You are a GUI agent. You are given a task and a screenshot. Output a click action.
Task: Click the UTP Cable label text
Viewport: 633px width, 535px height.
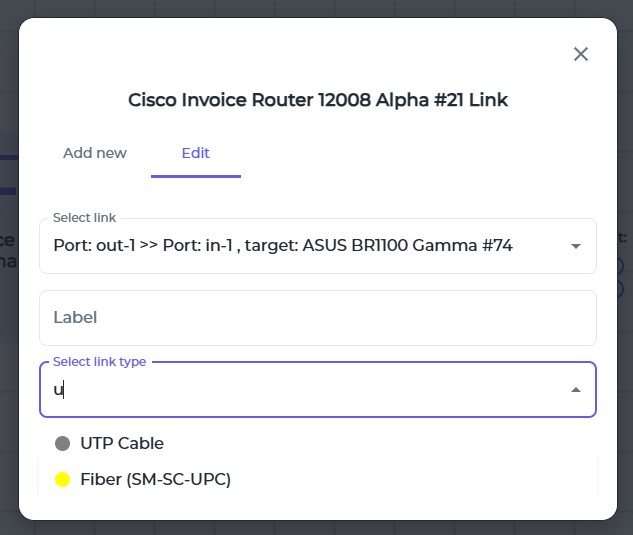tap(122, 443)
